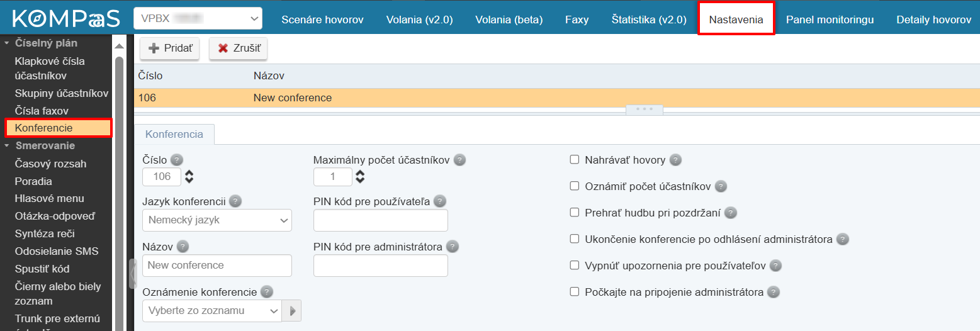
Task: Check Prehrať hudbu pri pozdržaní
Action: click(x=574, y=213)
